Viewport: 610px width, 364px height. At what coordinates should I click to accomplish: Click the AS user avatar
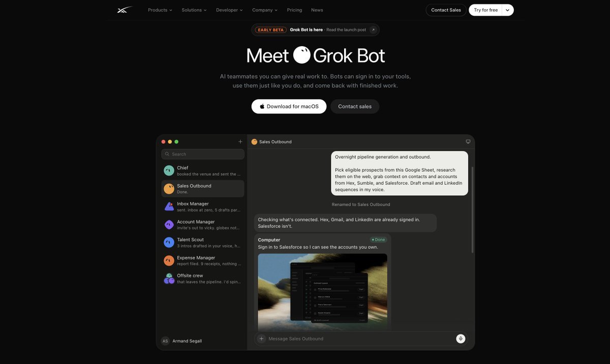165,341
